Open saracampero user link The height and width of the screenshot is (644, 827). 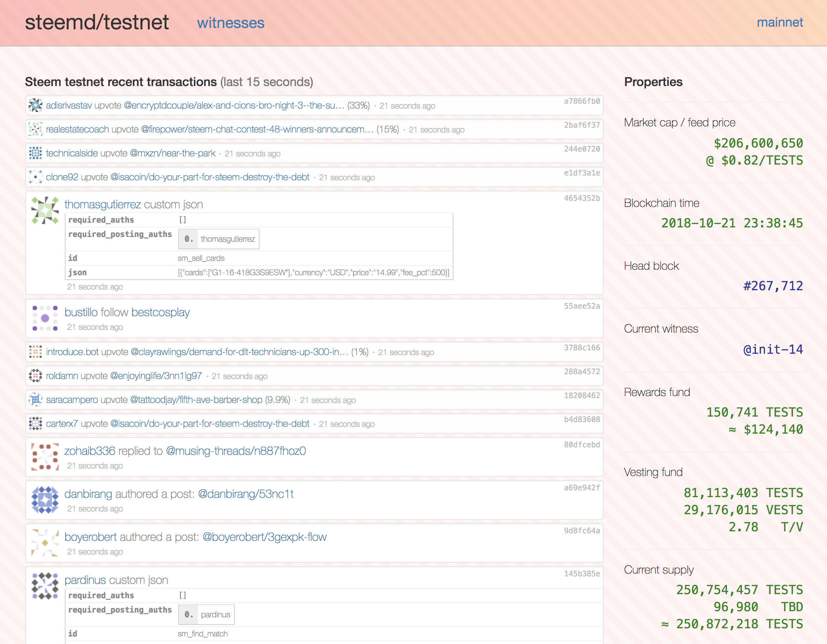[x=72, y=400]
